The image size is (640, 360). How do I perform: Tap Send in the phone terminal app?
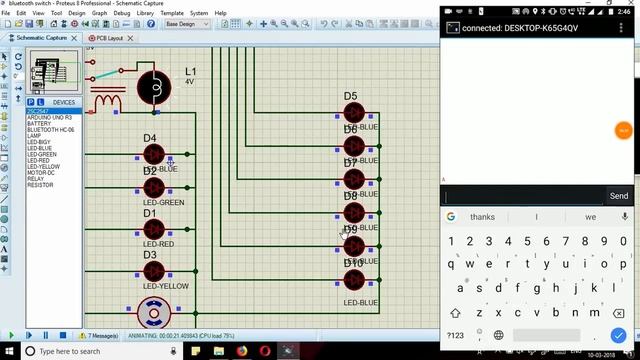(619, 196)
